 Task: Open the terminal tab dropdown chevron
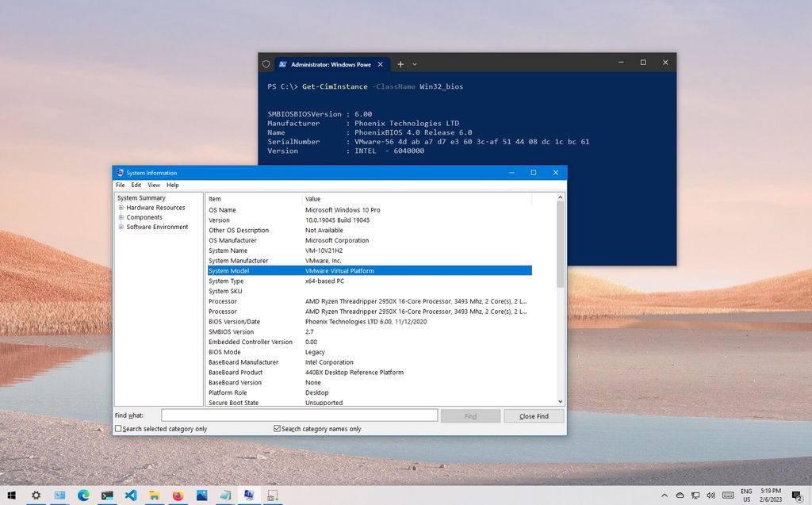coord(414,64)
